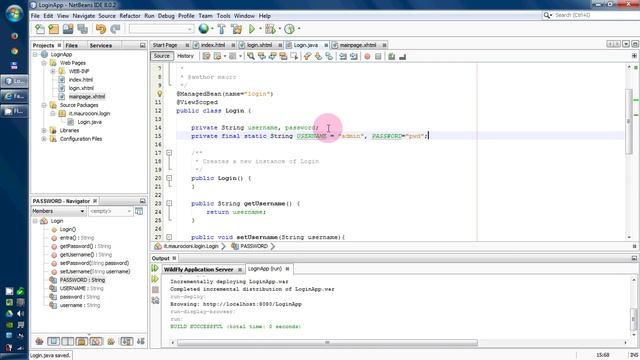This screenshot has width=640, height=360.
Task: Switch to the login.xhtml editor tab
Action: click(x=260, y=45)
